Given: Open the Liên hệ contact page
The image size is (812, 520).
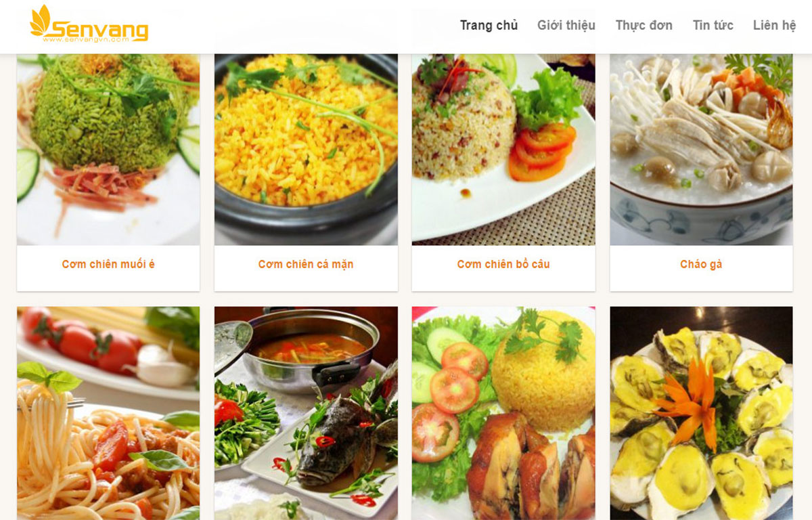Looking at the screenshot, I should coord(775,26).
